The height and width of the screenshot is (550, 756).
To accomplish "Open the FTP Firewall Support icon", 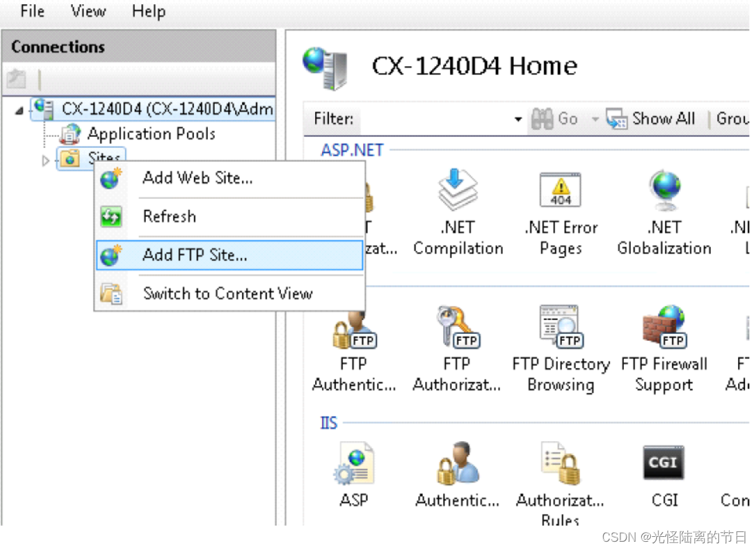I will click(x=665, y=327).
